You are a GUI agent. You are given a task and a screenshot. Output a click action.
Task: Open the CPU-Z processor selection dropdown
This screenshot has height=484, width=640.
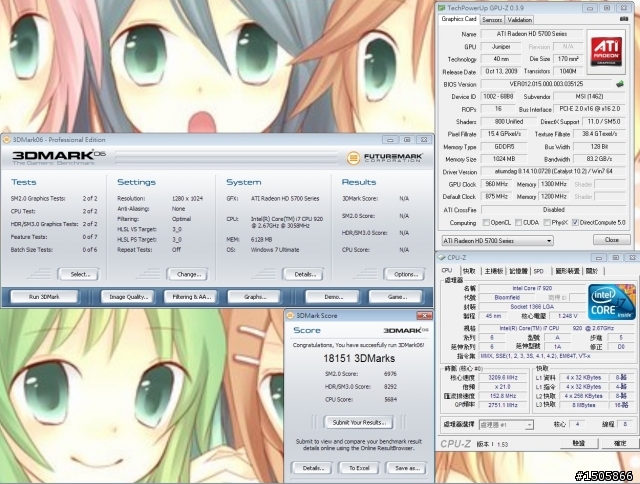tap(506, 425)
